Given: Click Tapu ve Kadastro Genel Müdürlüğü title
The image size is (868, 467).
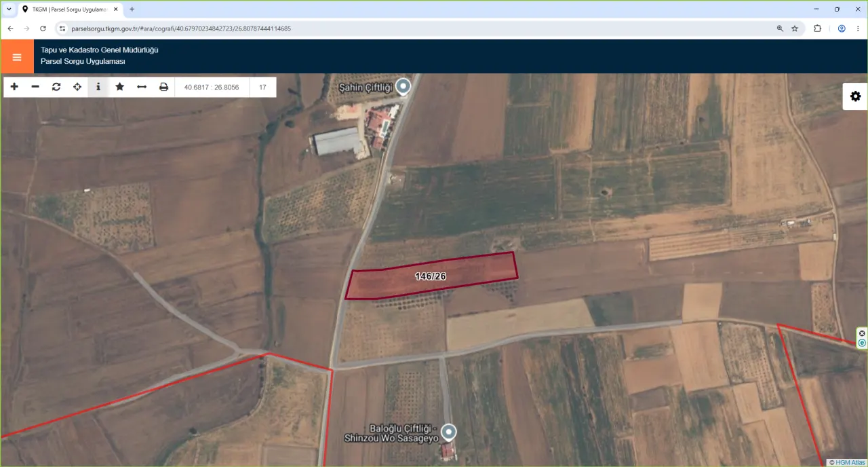Looking at the screenshot, I should pos(99,50).
